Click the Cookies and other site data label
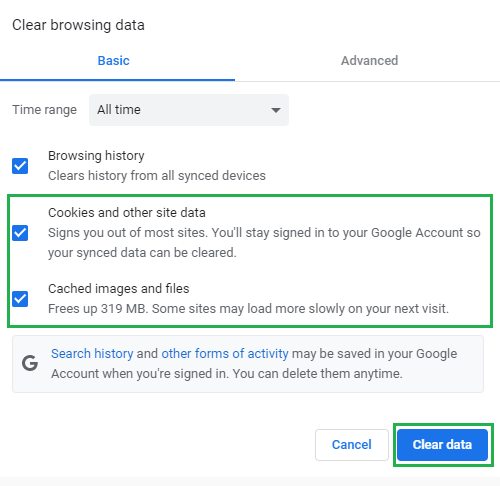The width and height of the screenshot is (500, 486). [127, 213]
